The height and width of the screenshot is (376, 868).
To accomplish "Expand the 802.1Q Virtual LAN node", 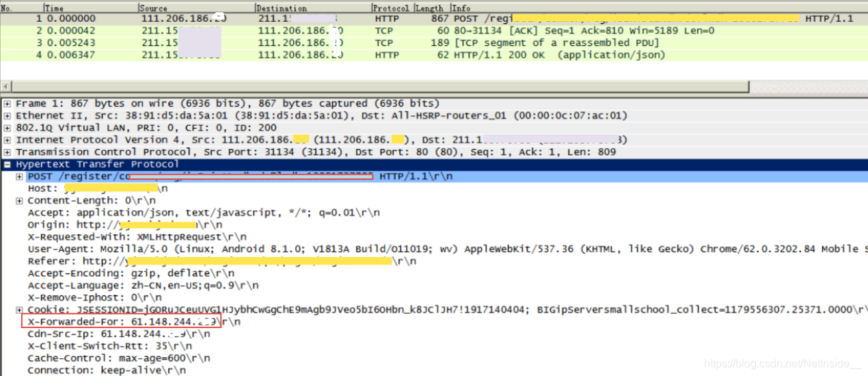I will tap(7, 128).
